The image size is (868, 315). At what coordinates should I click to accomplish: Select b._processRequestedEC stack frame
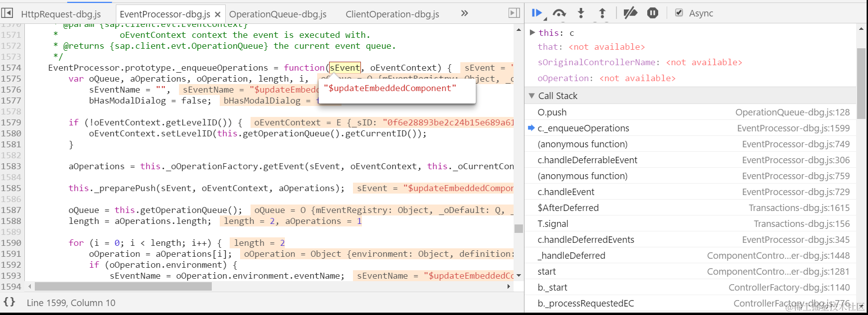691,303
